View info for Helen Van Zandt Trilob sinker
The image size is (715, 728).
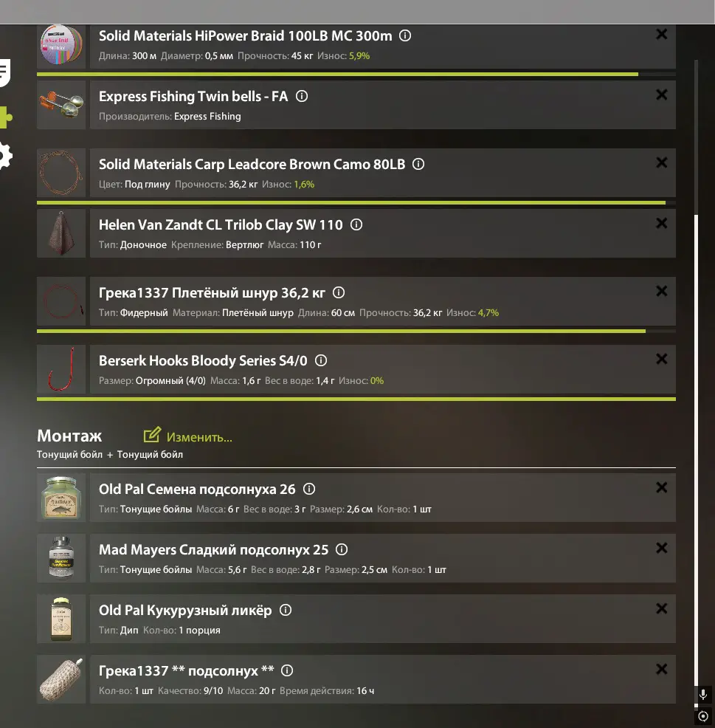356,224
